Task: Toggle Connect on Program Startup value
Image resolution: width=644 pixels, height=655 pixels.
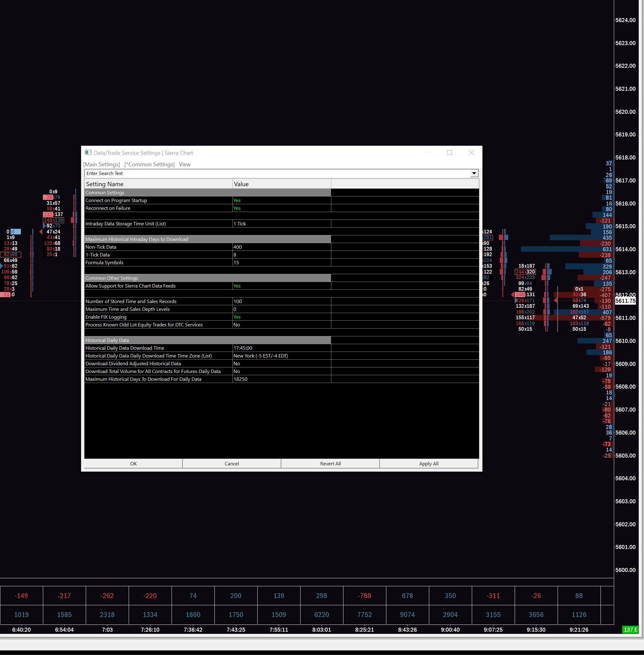Action: (281, 200)
